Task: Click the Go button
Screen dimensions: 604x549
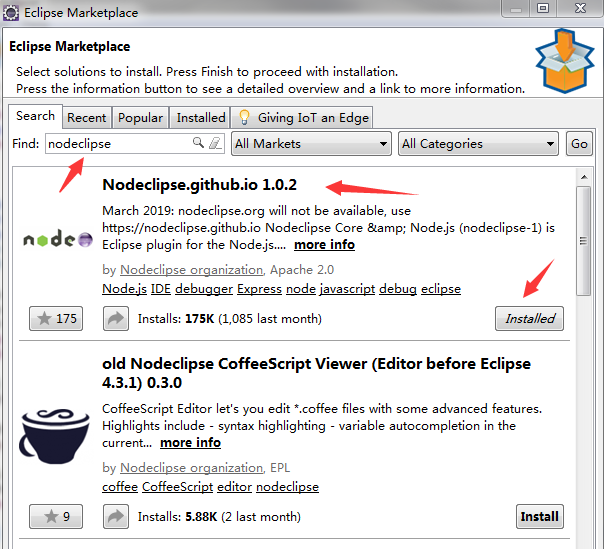Action: coord(579,144)
